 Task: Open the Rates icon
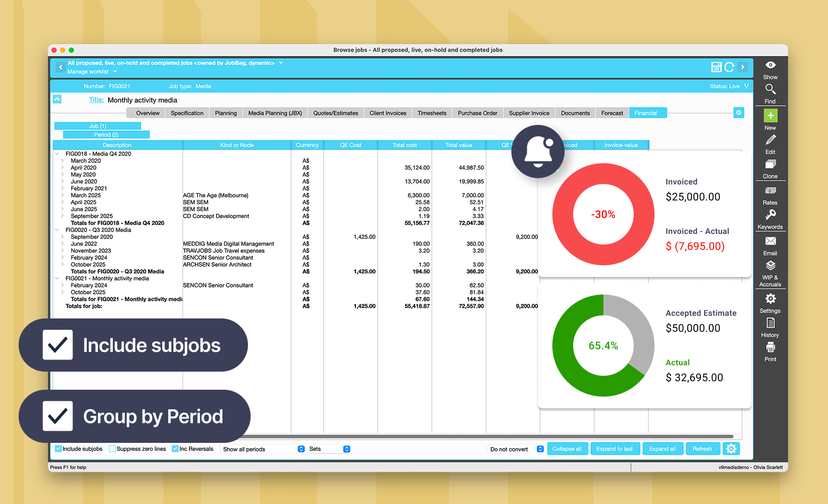click(x=770, y=190)
